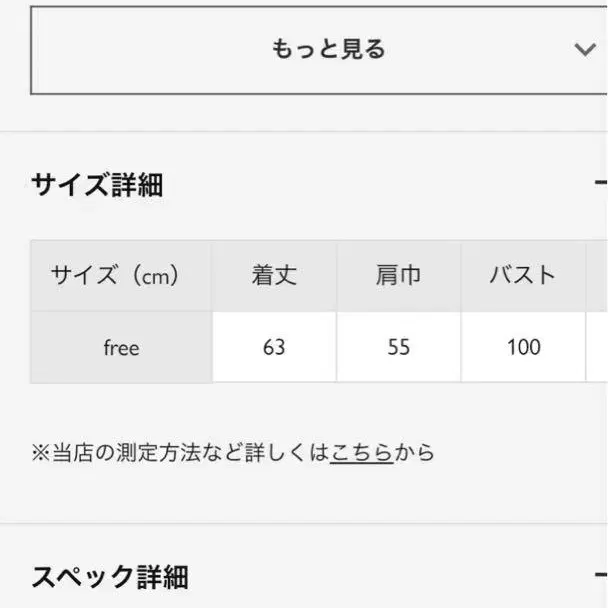Click the ※当店の測定方法 note text
This screenshot has height=608, width=608.
pyautogui.click(x=180, y=453)
